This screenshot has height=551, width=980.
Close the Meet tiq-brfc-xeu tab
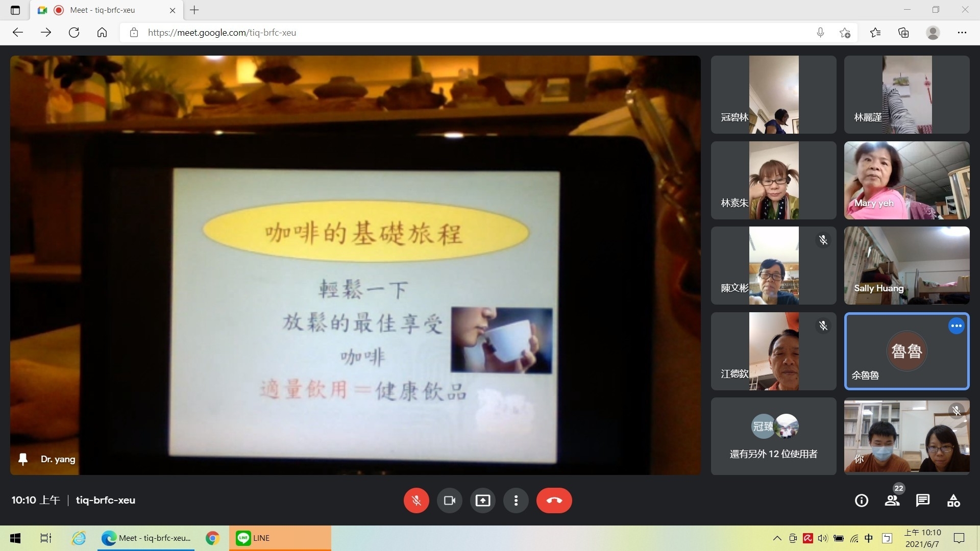pos(173,10)
